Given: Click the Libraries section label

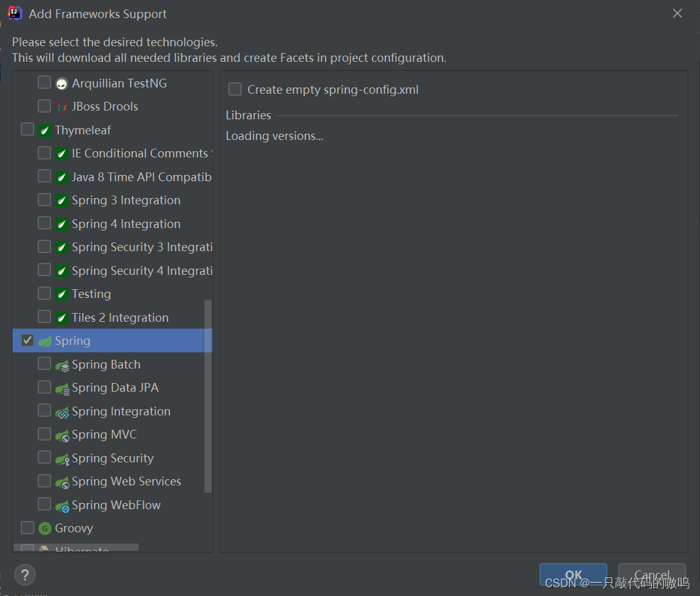Looking at the screenshot, I should [248, 115].
